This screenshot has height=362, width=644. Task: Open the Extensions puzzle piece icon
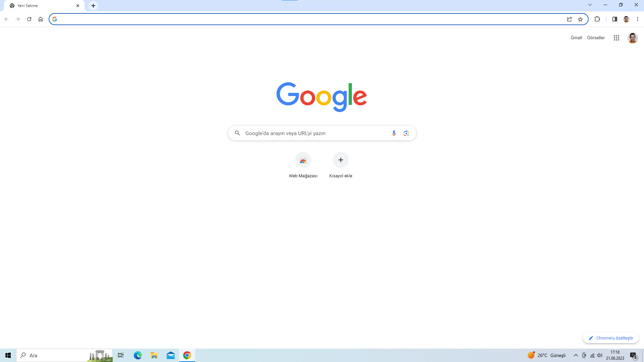(x=597, y=19)
